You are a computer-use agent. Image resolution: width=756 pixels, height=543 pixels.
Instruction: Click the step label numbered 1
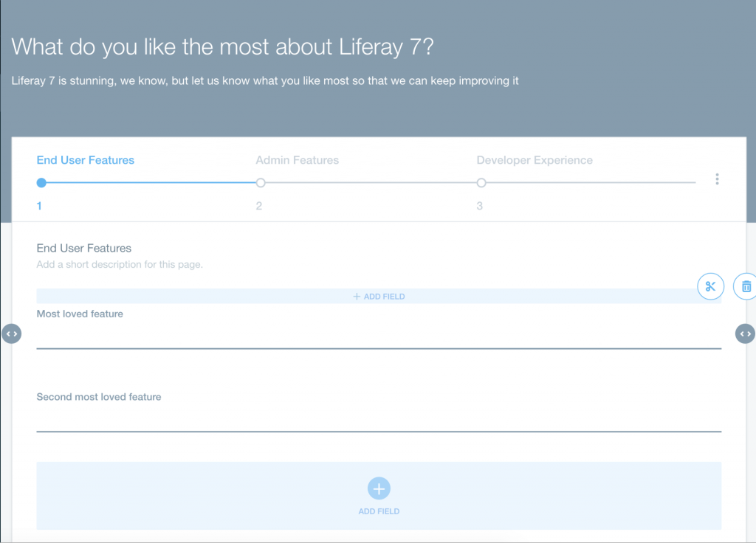click(x=39, y=205)
